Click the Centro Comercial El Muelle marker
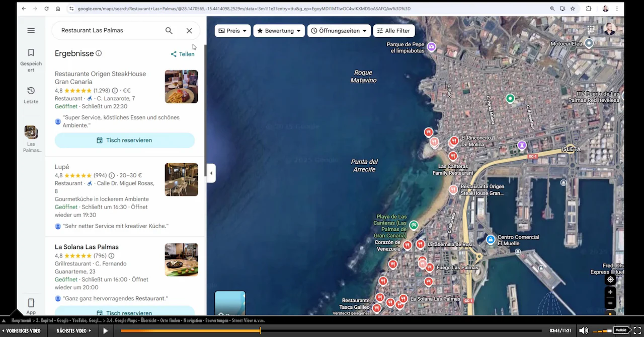644x337 pixels. [x=491, y=240]
